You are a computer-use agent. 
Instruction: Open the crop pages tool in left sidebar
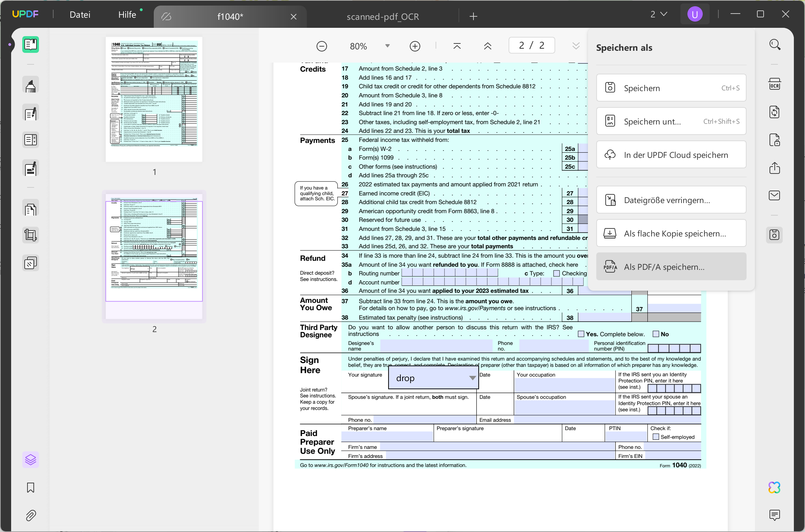point(30,235)
